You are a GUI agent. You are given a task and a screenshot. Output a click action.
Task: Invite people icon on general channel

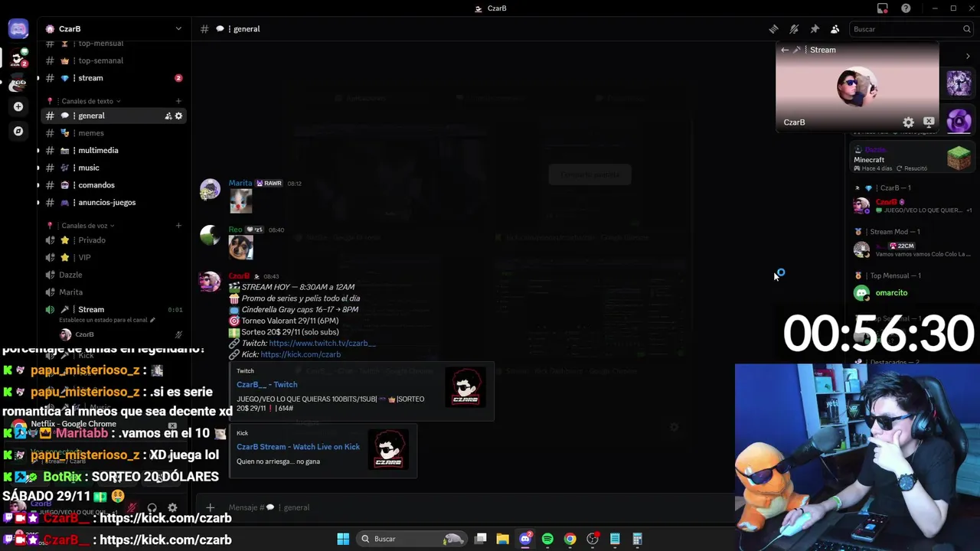[x=168, y=116]
